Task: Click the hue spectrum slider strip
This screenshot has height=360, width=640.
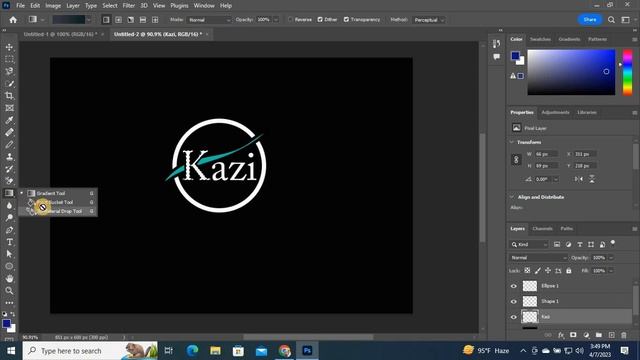Action: [627, 72]
